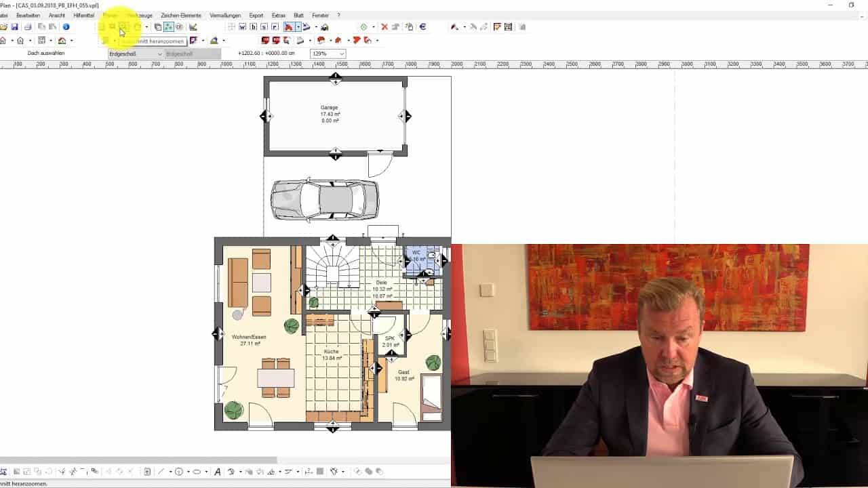This screenshot has width=868, height=488.
Task: Click the car symbol in the driveway
Action: pos(324,199)
